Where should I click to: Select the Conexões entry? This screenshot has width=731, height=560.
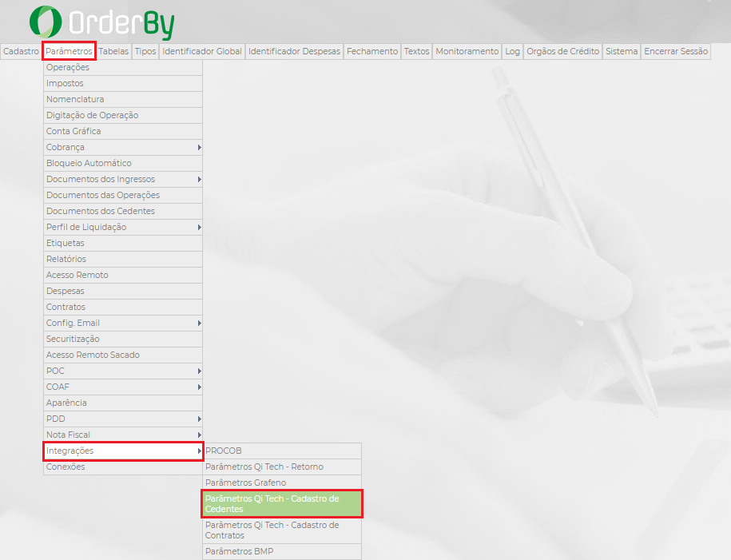122,467
